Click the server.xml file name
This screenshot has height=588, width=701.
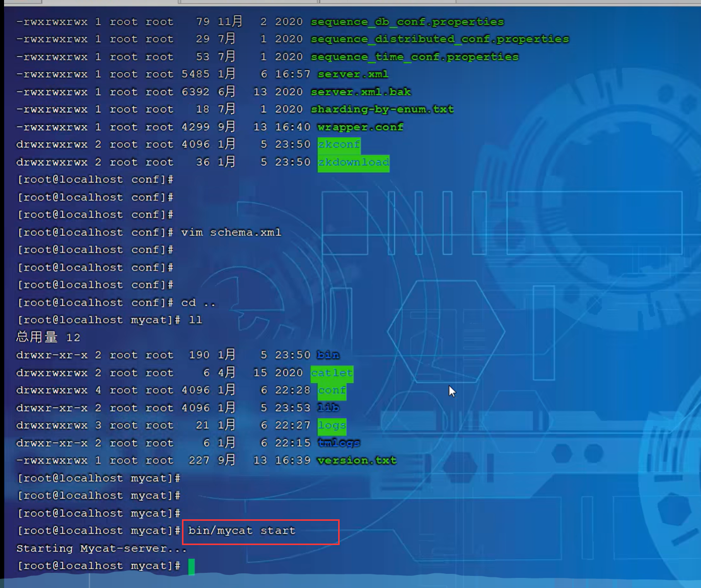click(x=353, y=74)
